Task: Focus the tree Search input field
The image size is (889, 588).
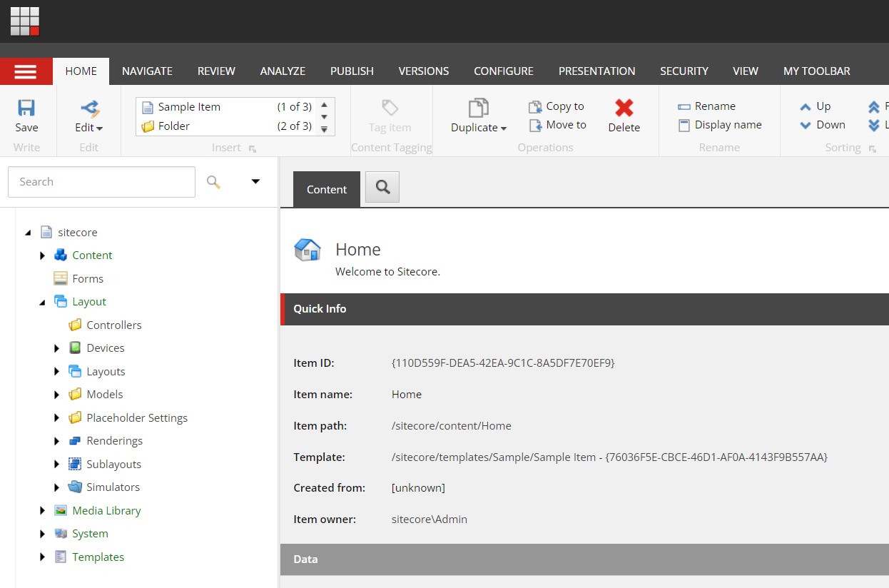Action: (x=101, y=182)
